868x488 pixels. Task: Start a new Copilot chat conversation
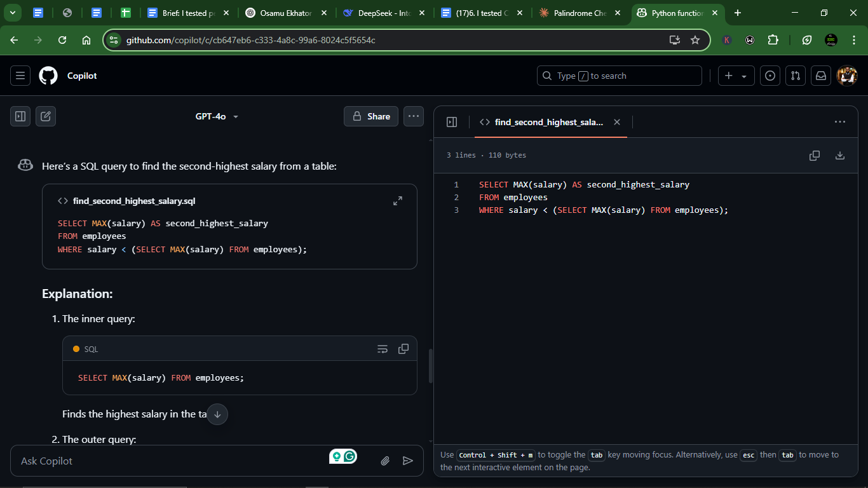coord(46,116)
